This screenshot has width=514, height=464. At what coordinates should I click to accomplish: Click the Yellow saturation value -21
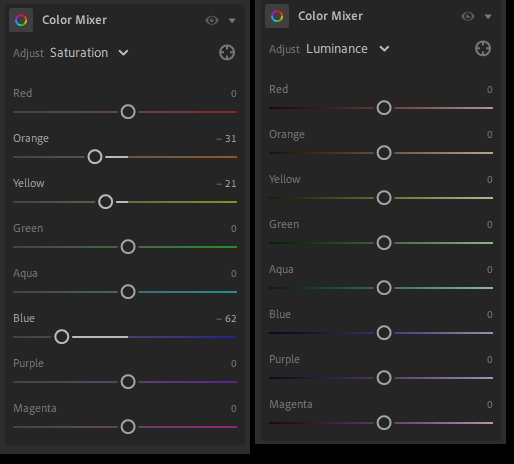226,184
